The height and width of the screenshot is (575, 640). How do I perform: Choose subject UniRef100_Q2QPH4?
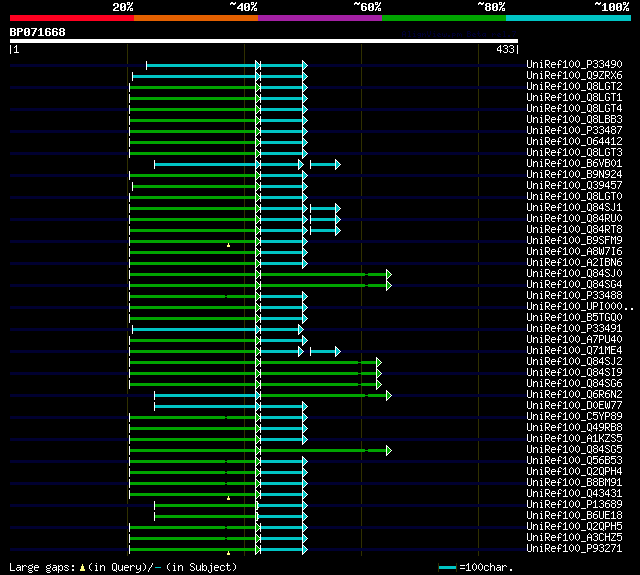coord(574,472)
